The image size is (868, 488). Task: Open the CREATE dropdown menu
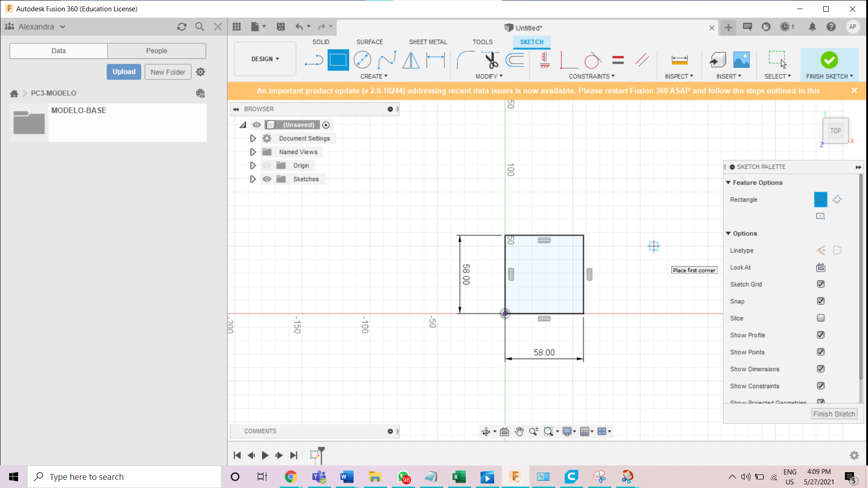pos(374,76)
